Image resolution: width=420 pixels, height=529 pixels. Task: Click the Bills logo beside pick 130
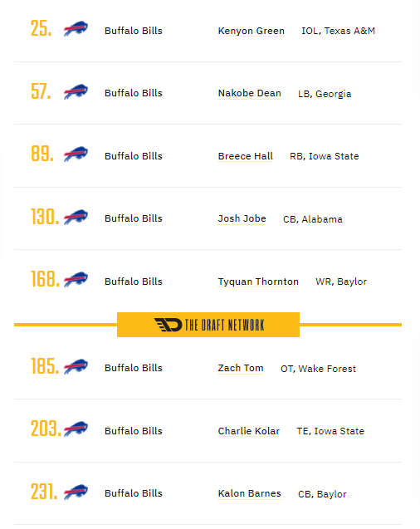76,217
